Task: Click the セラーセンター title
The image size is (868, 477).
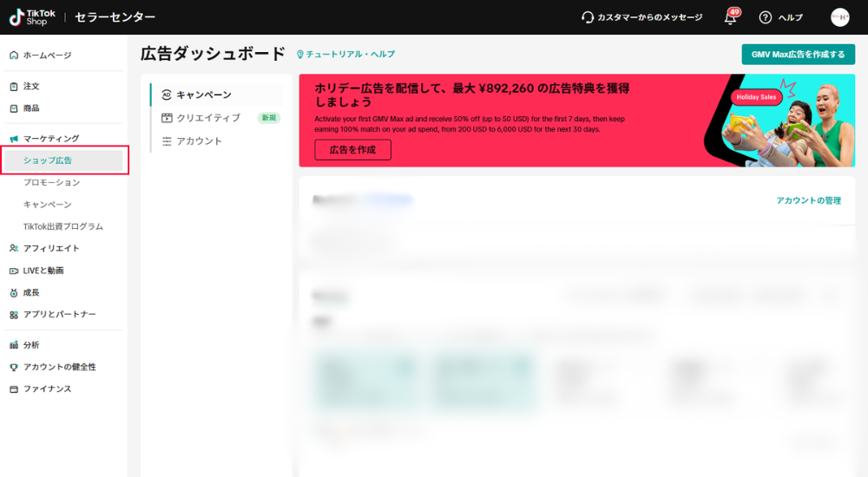Action: (x=115, y=17)
